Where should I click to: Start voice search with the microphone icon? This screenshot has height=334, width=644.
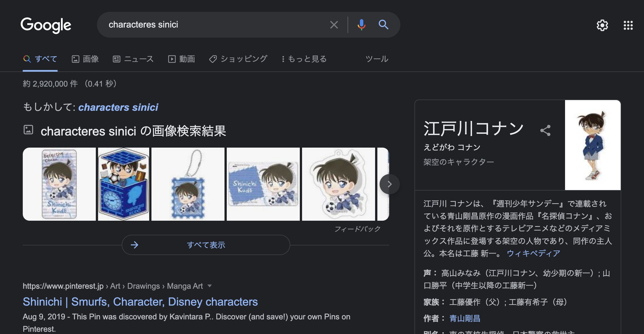[x=361, y=25]
